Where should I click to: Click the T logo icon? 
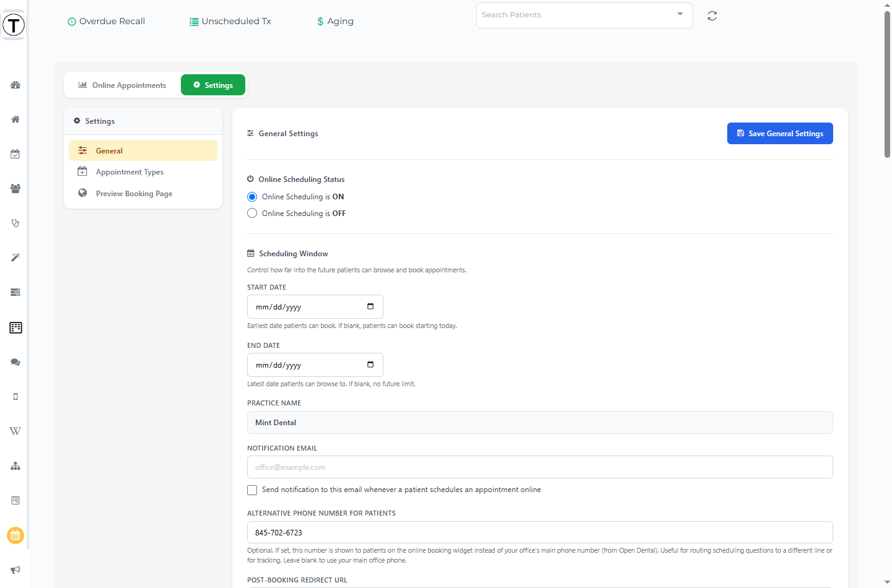click(x=14, y=25)
